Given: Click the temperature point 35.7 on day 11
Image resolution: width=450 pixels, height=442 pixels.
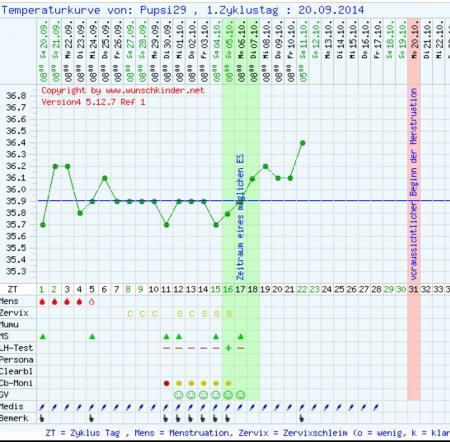Looking at the screenshot, I should (166, 225).
